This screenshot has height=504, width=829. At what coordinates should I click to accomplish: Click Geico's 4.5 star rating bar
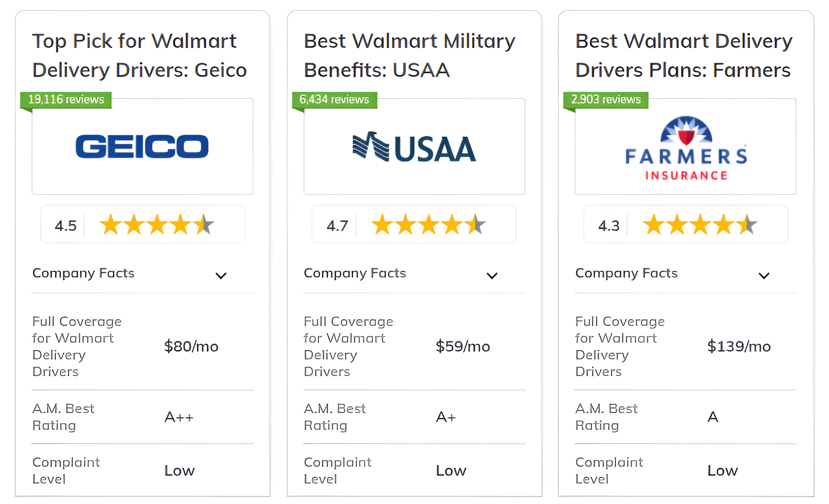[x=142, y=224]
